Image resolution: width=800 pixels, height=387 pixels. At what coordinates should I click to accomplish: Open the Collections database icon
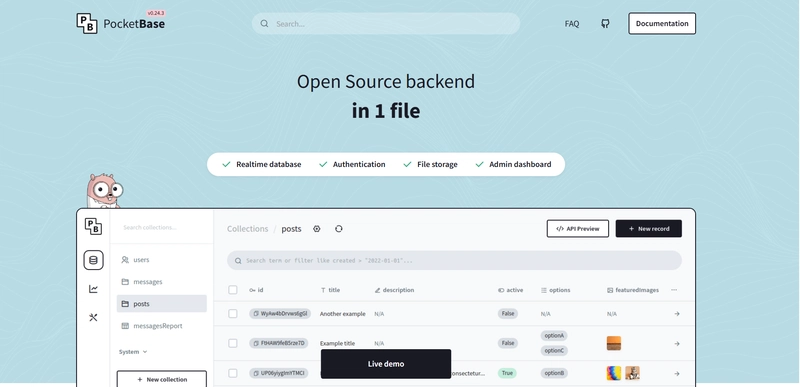click(x=93, y=260)
